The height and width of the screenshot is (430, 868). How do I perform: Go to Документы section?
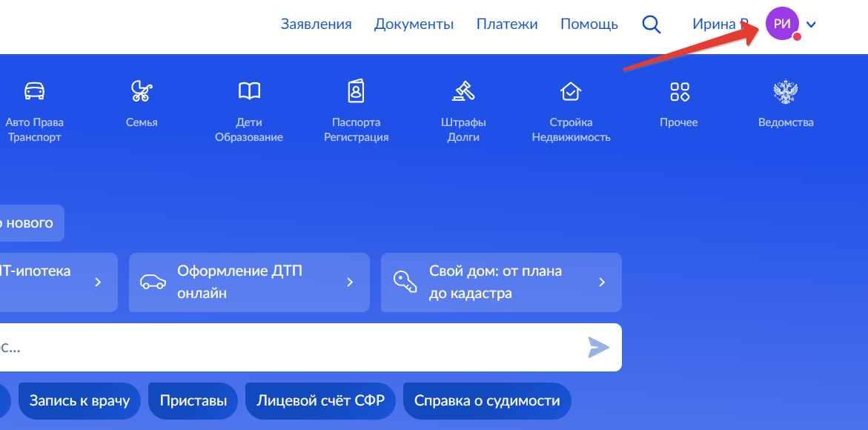pos(414,24)
